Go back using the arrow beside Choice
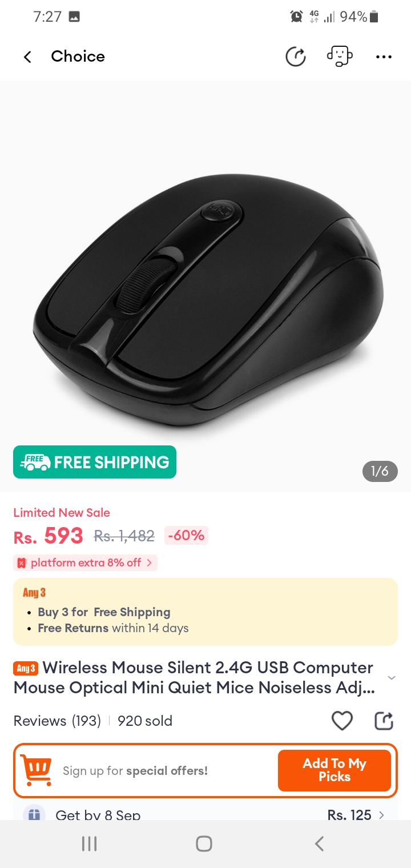Image resolution: width=411 pixels, height=868 pixels. coord(27,57)
